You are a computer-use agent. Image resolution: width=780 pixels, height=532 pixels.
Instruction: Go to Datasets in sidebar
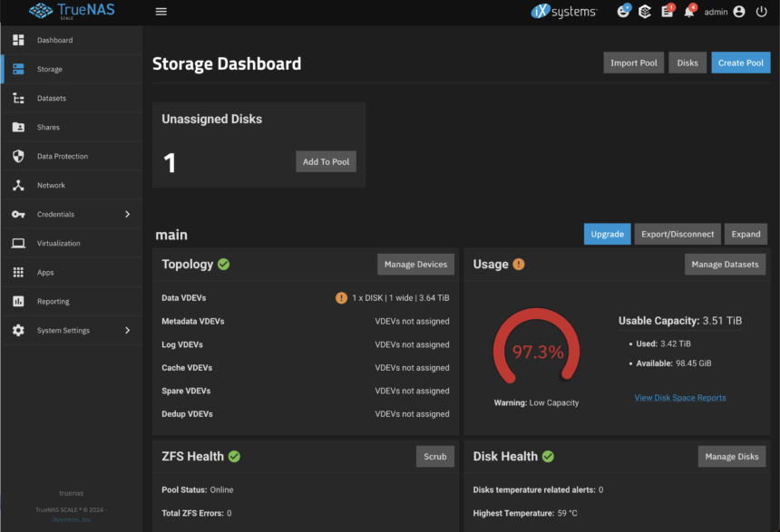[x=52, y=99]
